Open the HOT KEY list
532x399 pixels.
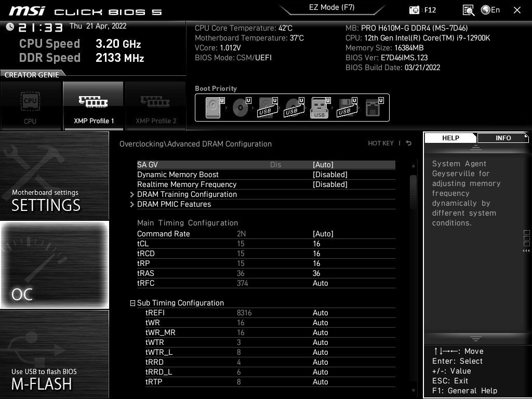pos(381,143)
